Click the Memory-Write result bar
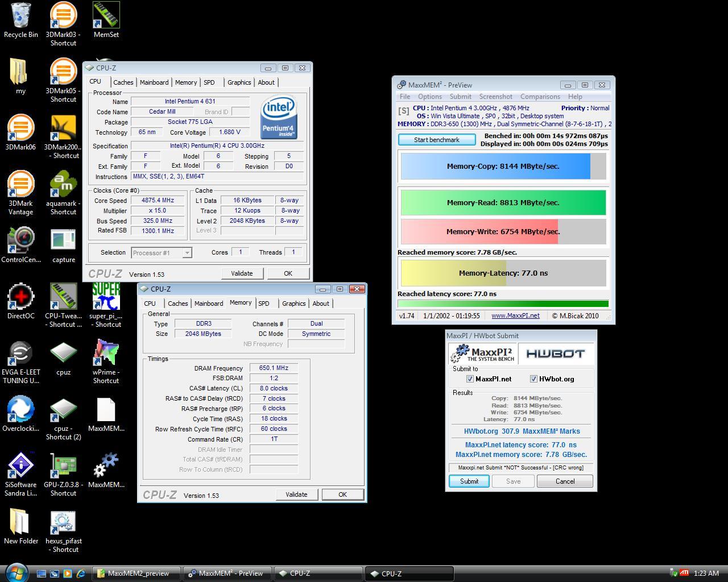The height and width of the screenshot is (582, 728). [503, 232]
